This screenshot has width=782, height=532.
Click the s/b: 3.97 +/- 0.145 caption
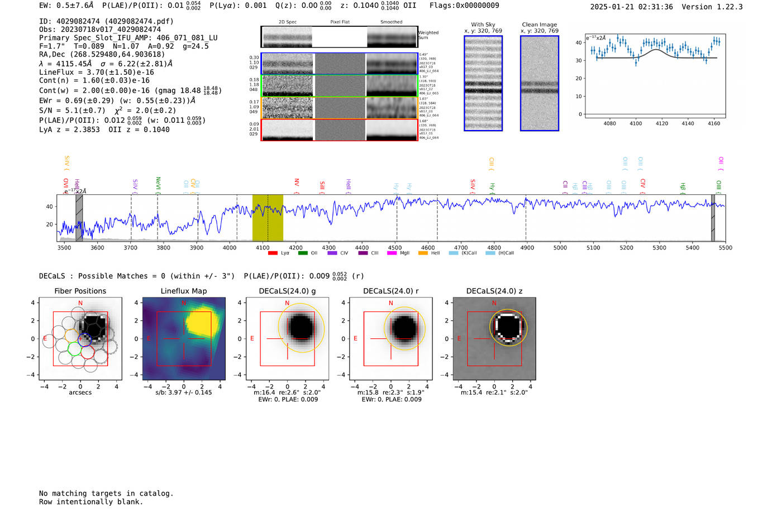pyautogui.click(x=184, y=392)
